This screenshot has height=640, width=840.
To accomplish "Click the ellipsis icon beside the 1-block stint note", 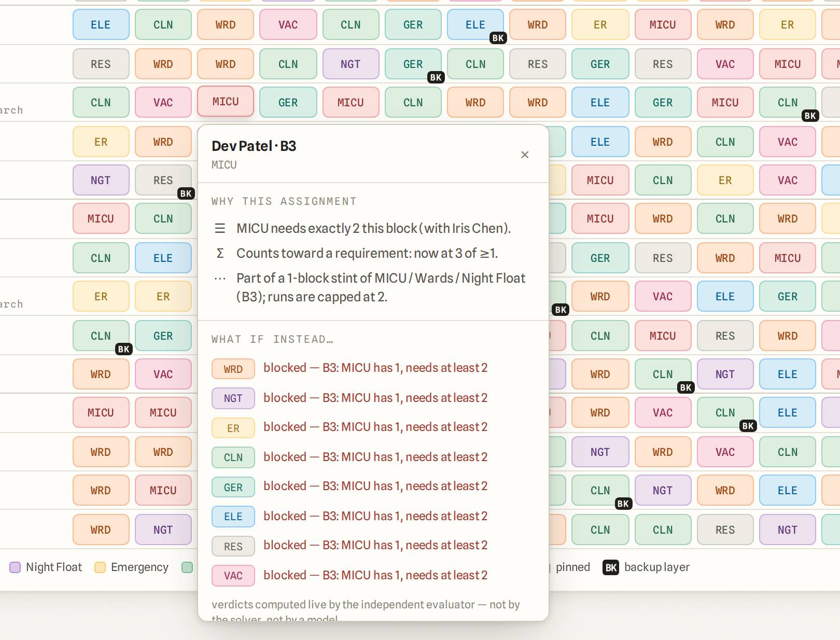I will pos(220,279).
